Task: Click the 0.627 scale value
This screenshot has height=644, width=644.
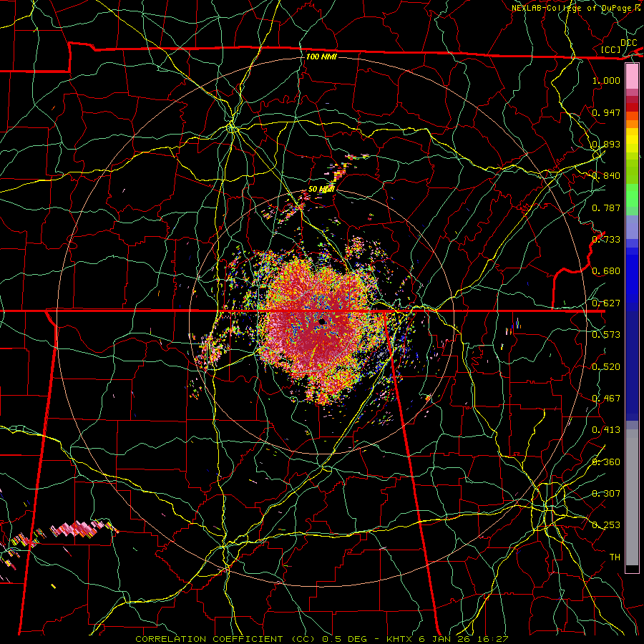Action: [606, 303]
